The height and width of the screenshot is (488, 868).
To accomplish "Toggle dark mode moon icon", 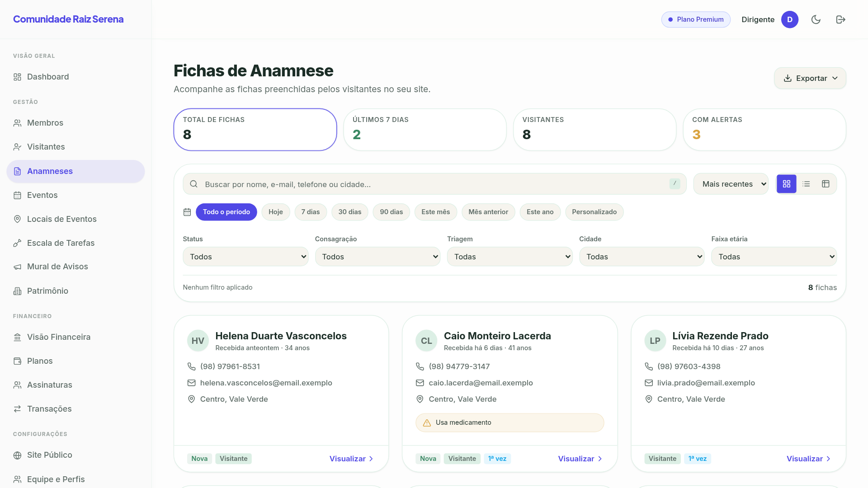I will tap(816, 19).
